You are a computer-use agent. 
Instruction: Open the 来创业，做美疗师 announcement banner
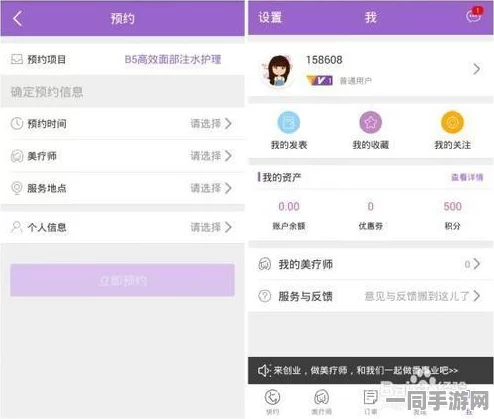coord(370,370)
